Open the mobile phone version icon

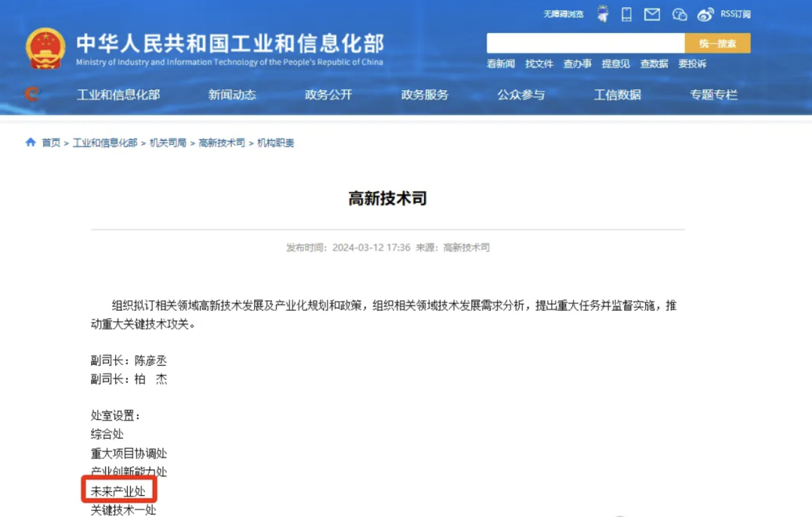tap(627, 14)
